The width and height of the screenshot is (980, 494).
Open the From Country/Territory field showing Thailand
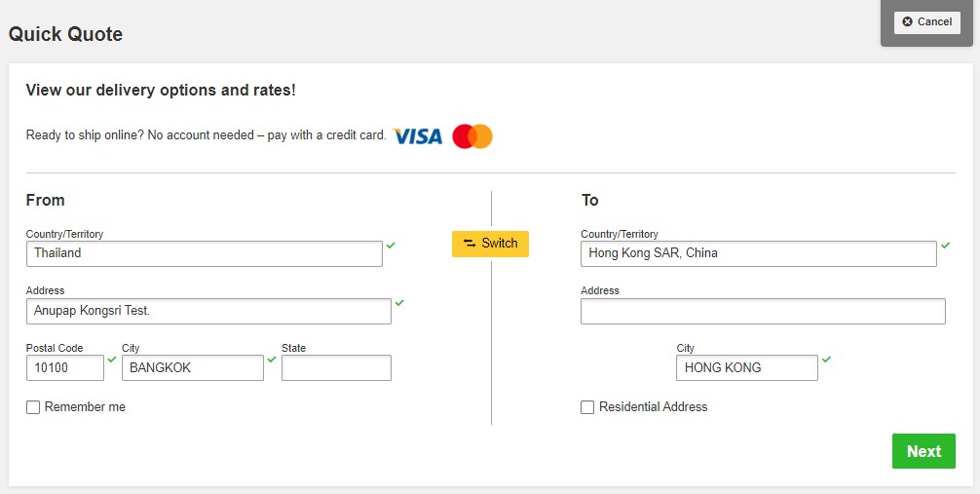[205, 254]
